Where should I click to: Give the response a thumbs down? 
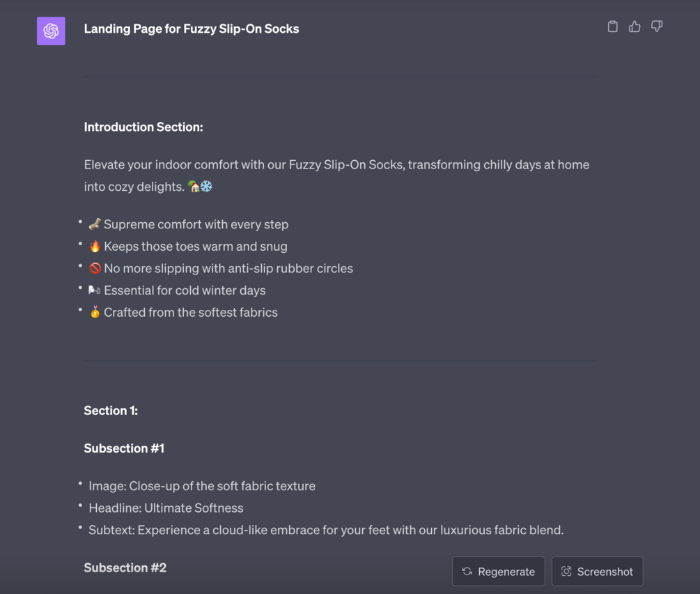657,26
